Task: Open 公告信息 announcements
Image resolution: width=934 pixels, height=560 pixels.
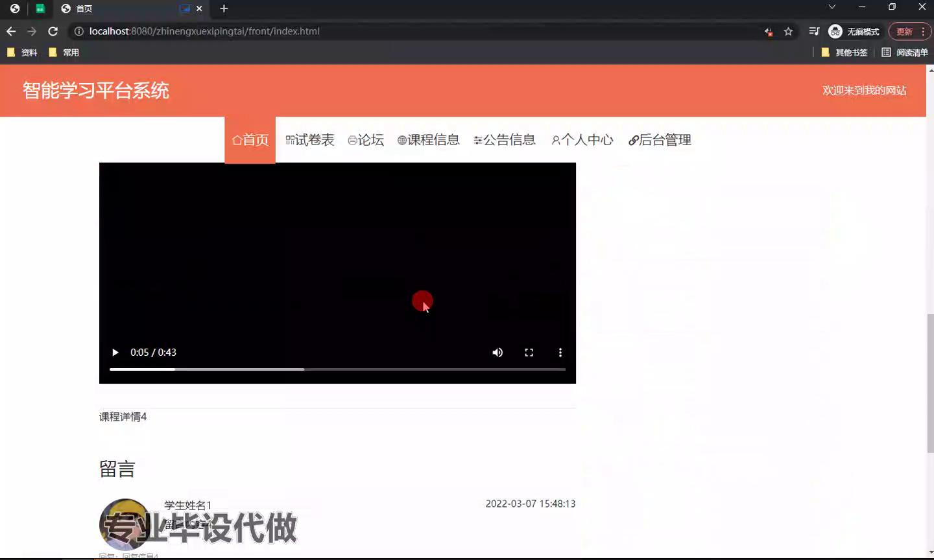Action: tap(505, 140)
